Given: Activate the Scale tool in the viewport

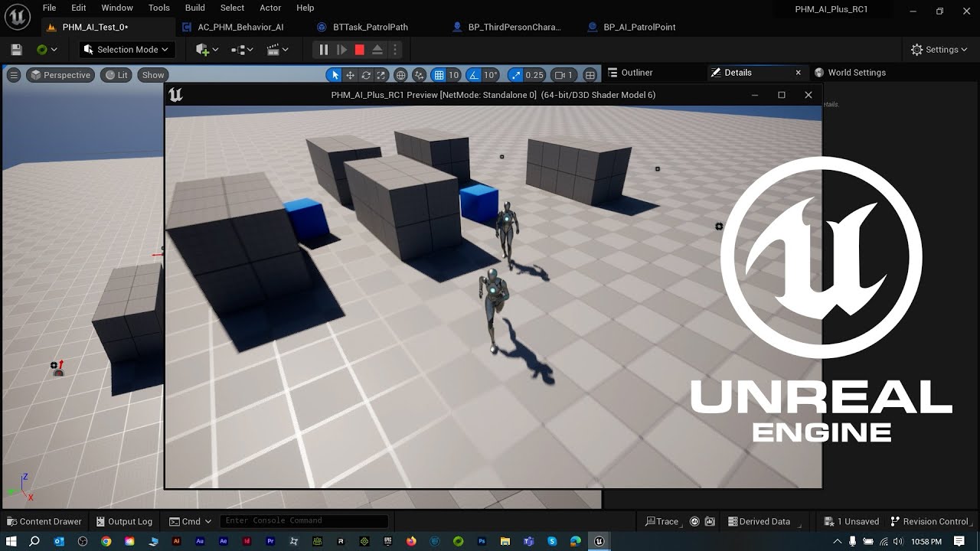Looking at the screenshot, I should 382,75.
